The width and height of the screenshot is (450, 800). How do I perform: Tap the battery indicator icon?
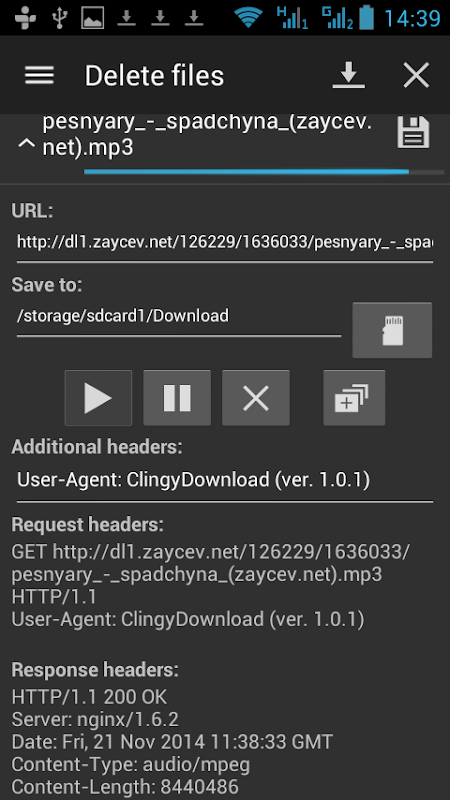(366, 17)
